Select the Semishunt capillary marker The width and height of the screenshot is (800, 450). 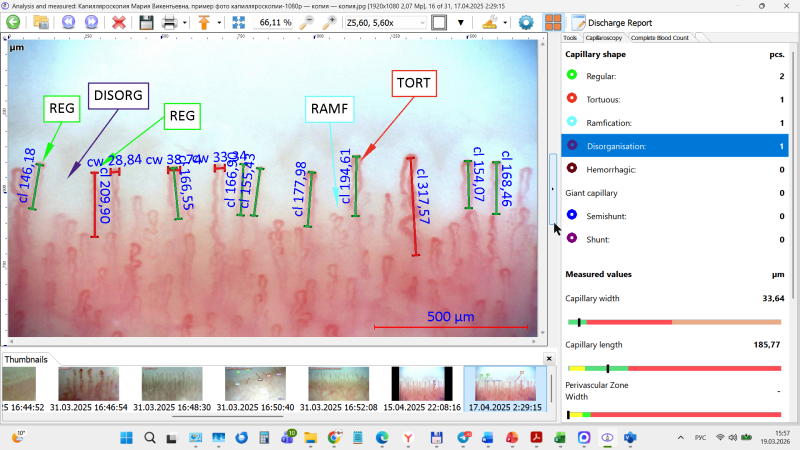pos(572,215)
